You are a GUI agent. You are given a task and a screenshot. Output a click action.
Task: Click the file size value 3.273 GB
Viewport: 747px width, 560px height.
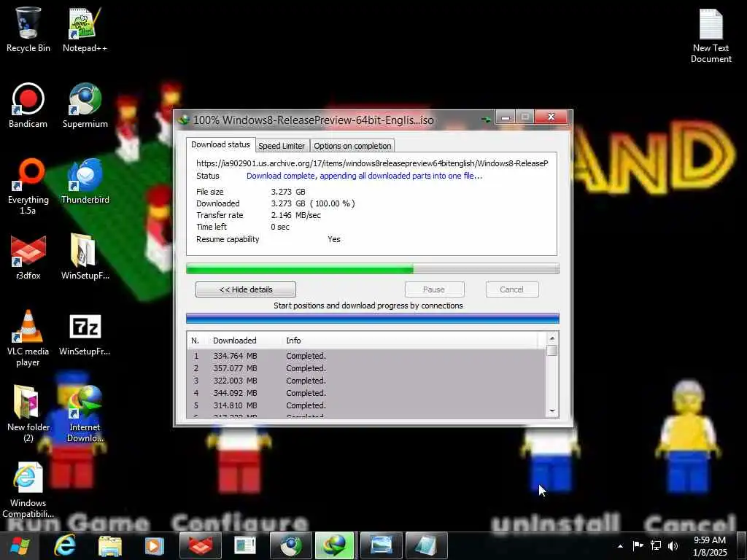[288, 192]
